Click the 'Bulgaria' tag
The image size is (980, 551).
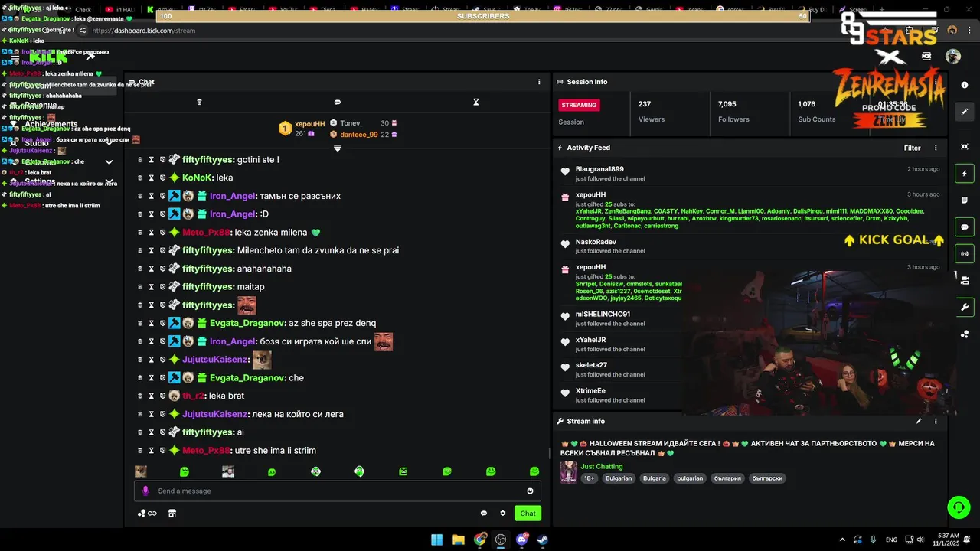coord(654,478)
